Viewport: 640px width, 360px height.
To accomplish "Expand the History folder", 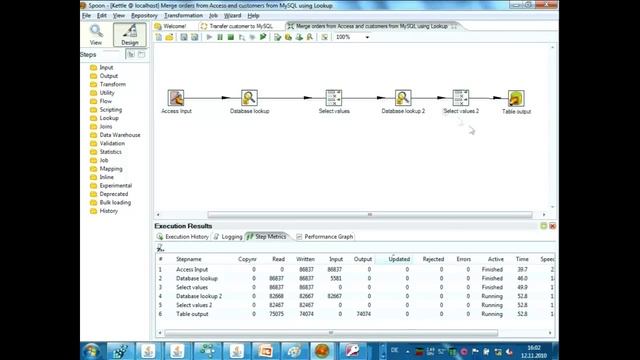I will tap(104, 211).
